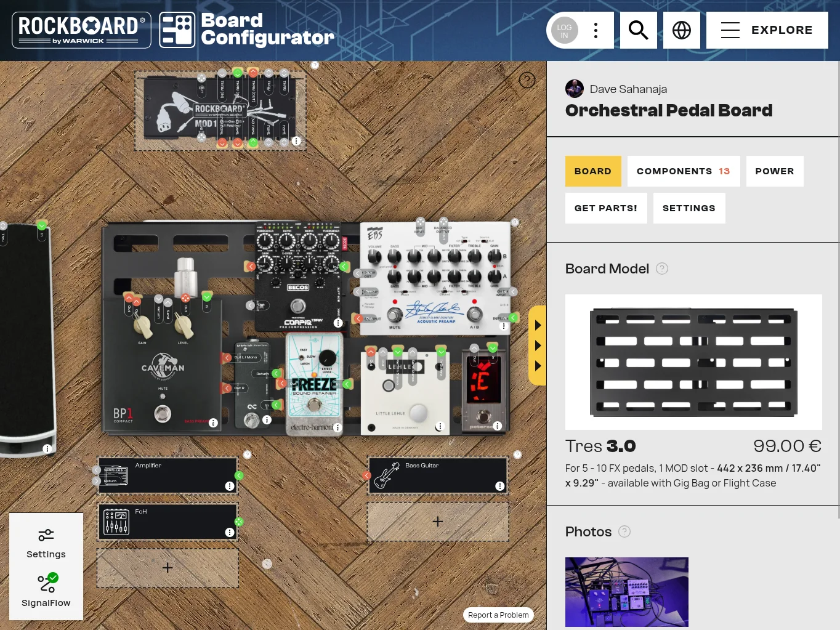Click the Board Model help icon
840x630 pixels.
[662, 269]
